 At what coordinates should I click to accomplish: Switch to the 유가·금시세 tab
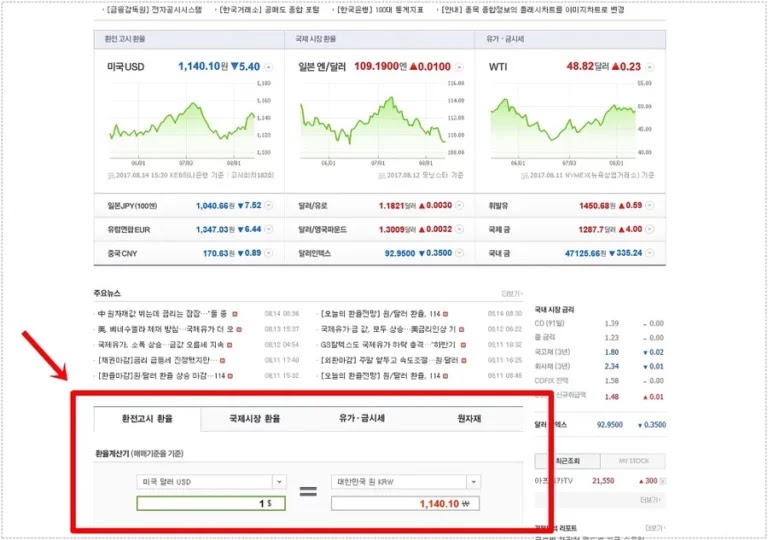click(362, 419)
